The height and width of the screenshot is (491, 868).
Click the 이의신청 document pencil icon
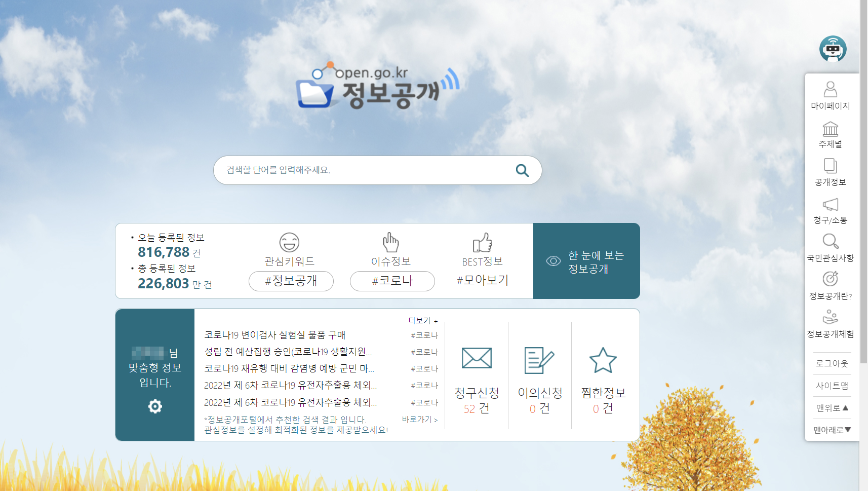coord(539,360)
